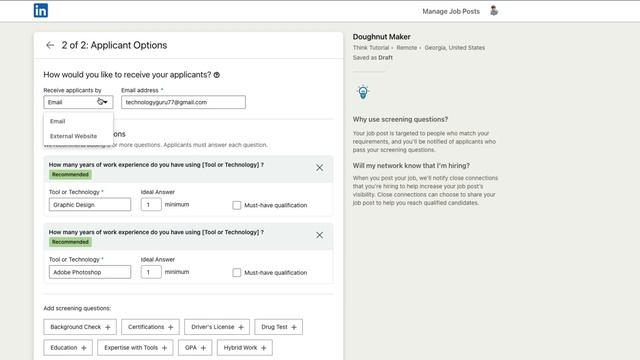Viewport: 640px width, 360px height.
Task: Add Certifications screening question
Action: (150, 327)
